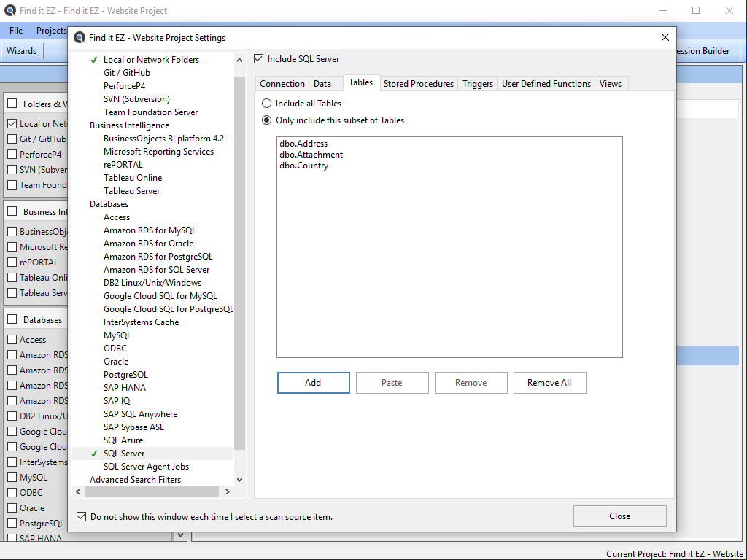Click green checkmark beside SQL Server tree item
The width and height of the screenshot is (747, 560).
tap(93, 454)
